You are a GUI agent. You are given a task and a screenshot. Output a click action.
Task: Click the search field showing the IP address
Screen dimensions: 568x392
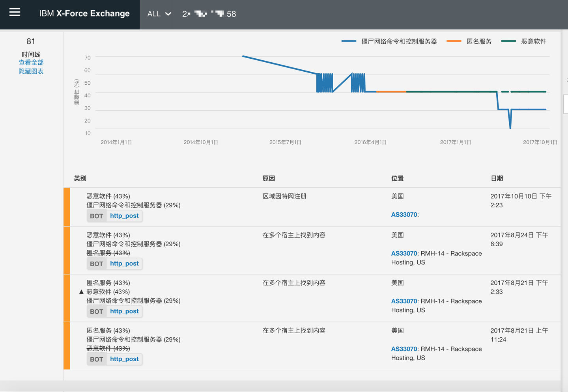pyautogui.click(x=209, y=14)
